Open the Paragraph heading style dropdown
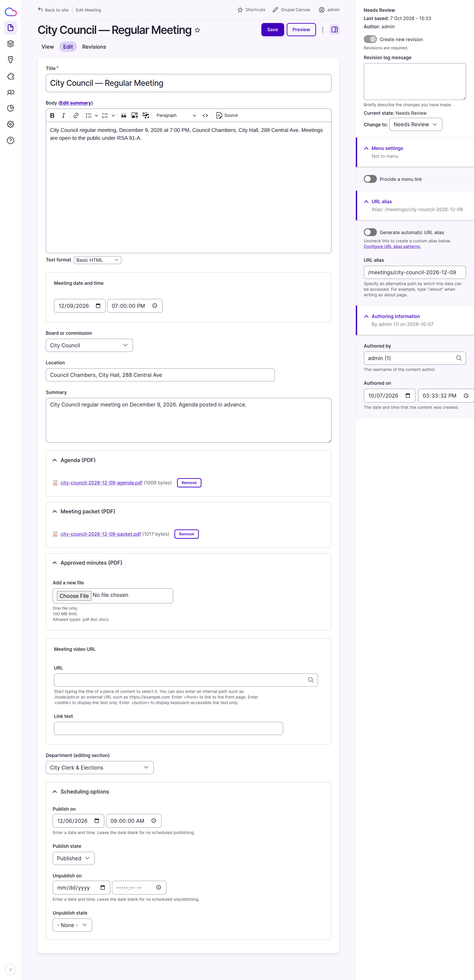This screenshot has height=980, width=474. click(176, 115)
